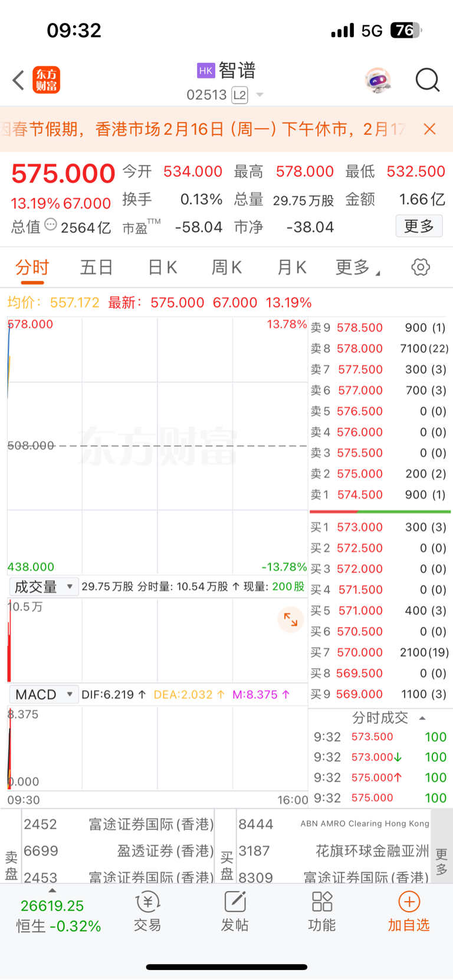Open the 更多 chart period dropdown
The width and height of the screenshot is (453, 980).
(x=357, y=268)
